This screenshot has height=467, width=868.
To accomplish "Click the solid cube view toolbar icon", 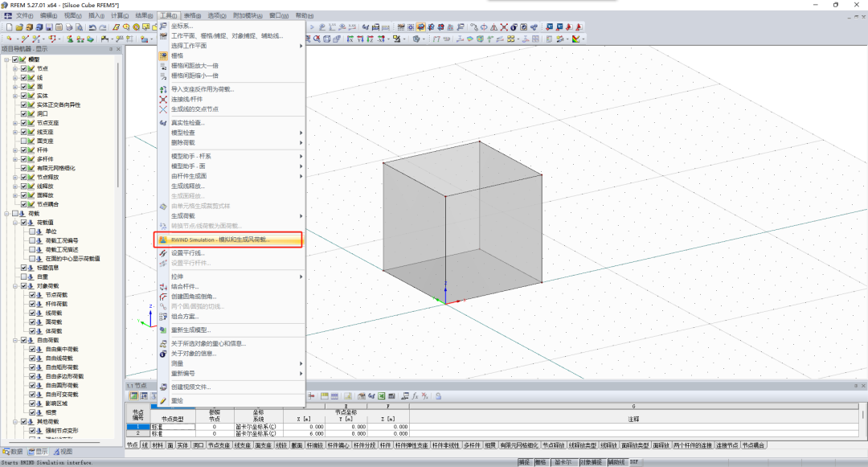I will (326, 39).
